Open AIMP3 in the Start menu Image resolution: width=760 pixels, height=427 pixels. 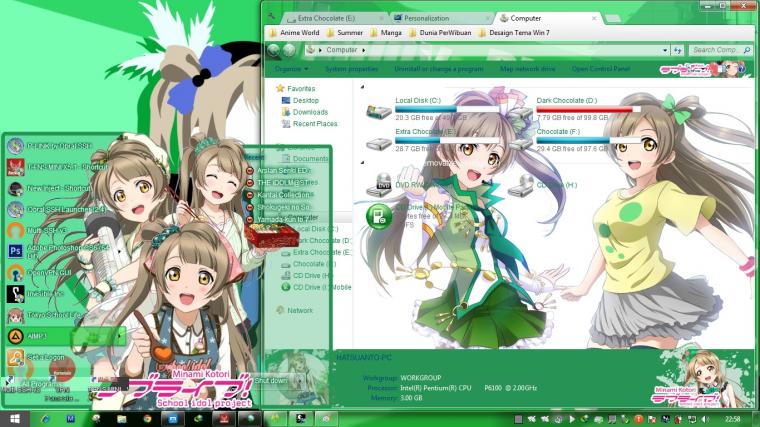(63, 336)
